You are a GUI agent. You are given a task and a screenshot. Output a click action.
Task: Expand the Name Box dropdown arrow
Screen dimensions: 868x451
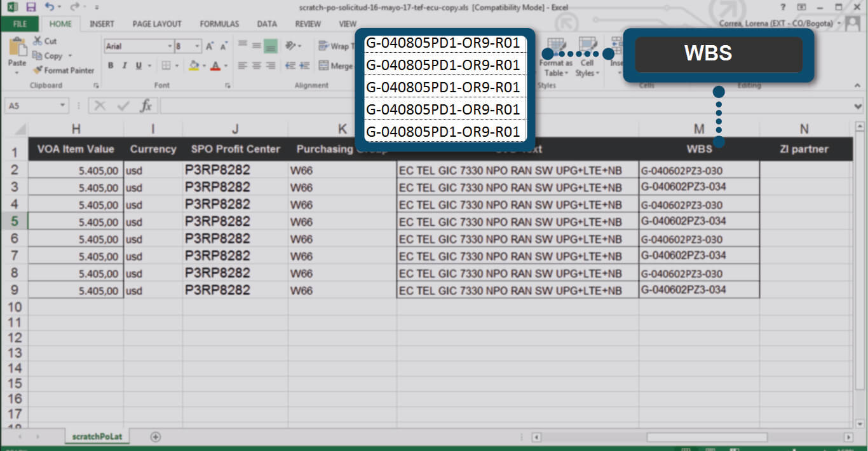tap(62, 106)
